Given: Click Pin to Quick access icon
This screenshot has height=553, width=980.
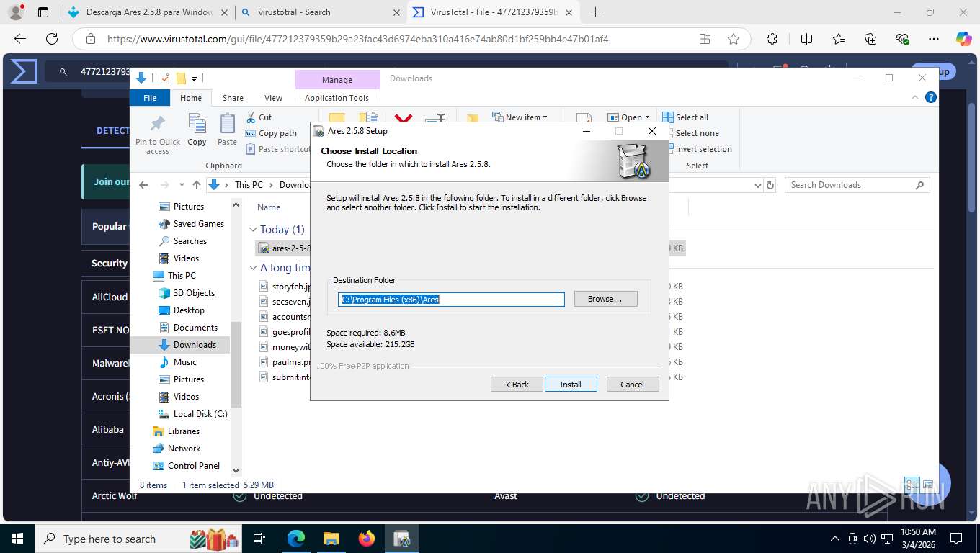Looking at the screenshot, I should tap(158, 135).
